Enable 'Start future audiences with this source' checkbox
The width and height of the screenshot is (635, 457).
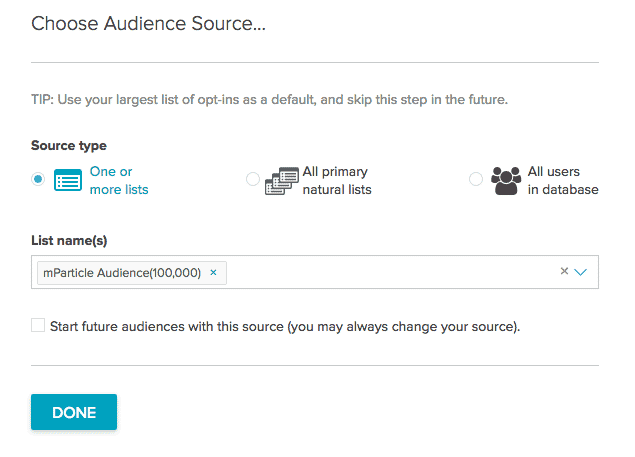pos(38,325)
